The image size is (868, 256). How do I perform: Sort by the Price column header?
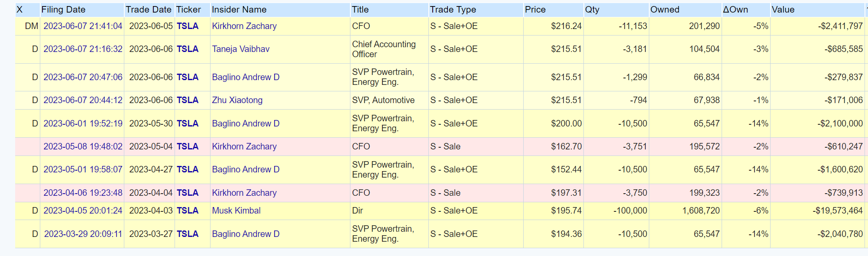pyautogui.click(x=535, y=10)
